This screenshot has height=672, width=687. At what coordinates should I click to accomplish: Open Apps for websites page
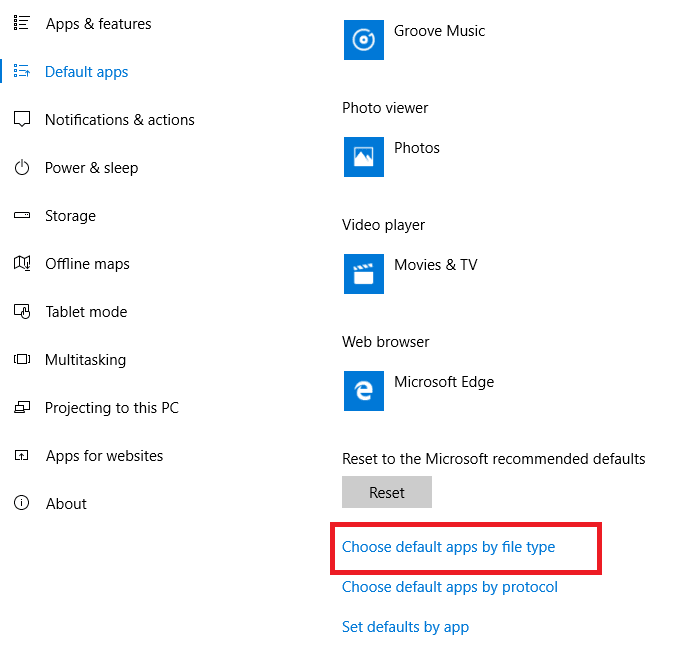pos(104,456)
